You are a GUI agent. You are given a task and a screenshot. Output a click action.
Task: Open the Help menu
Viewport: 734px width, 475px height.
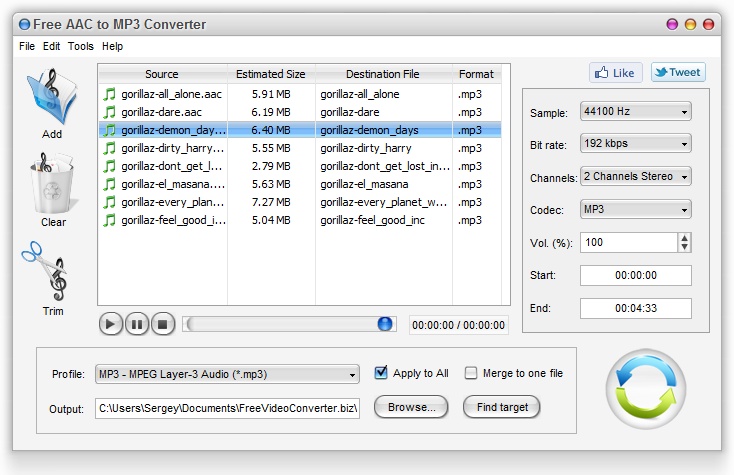click(112, 46)
